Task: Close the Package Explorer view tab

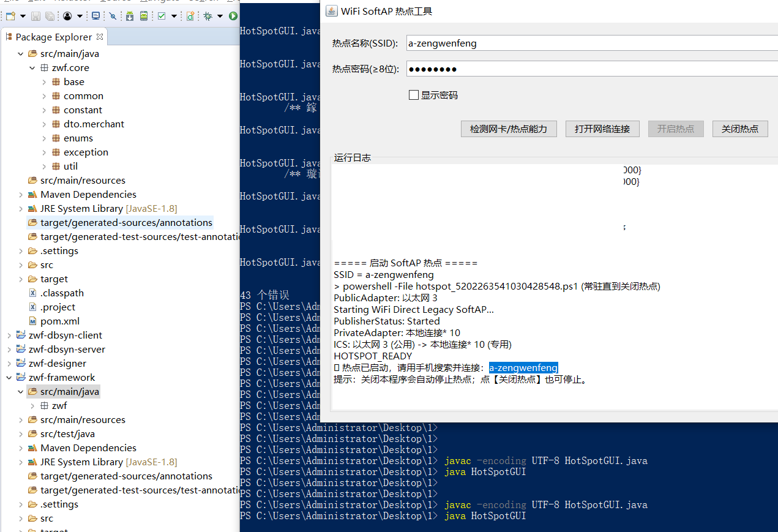Action: 100,37
